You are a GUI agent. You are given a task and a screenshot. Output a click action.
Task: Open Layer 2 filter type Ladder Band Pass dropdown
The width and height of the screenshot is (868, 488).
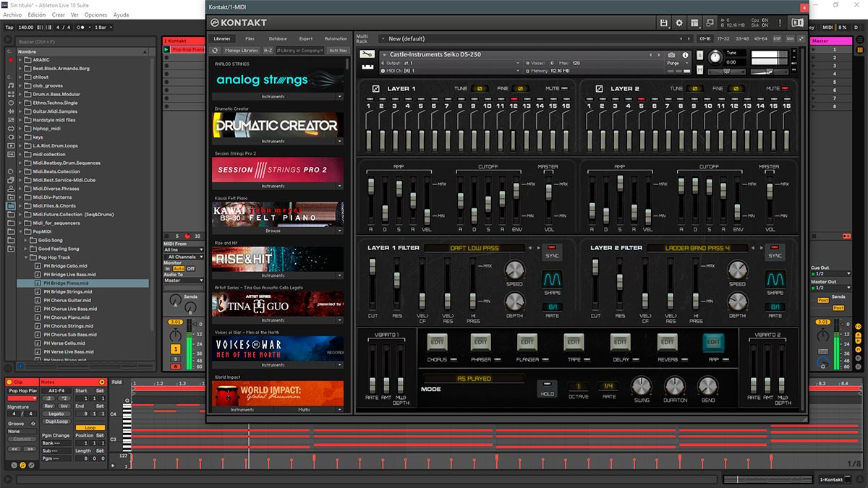point(697,248)
